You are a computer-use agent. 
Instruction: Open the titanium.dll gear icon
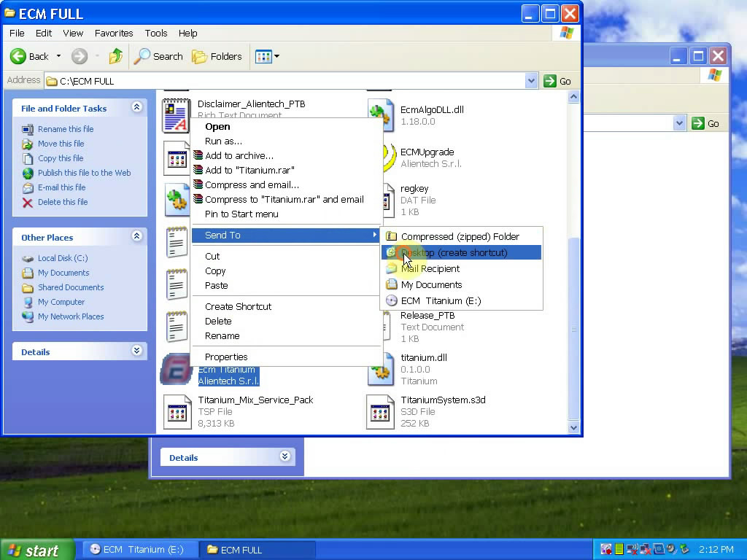click(380, 370)
